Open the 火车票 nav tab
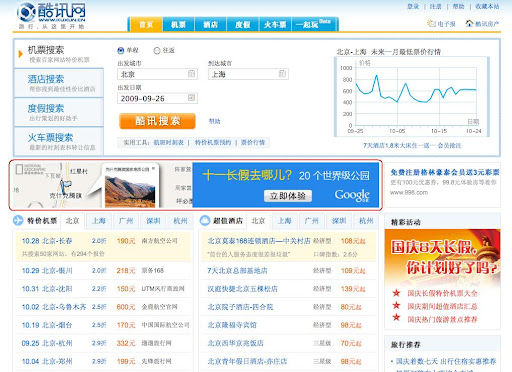 click(275, 24)
